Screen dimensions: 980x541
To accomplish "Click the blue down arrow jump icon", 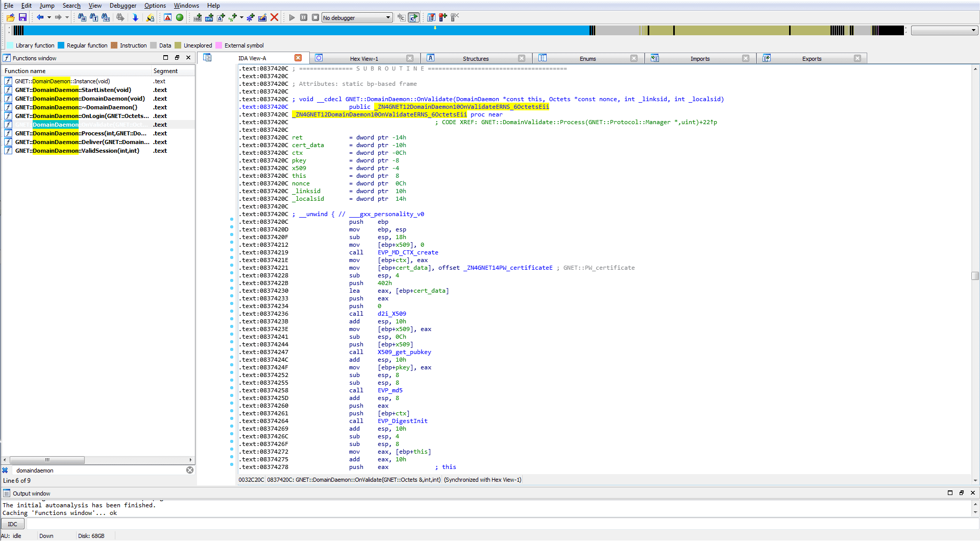I will [135, 17].
